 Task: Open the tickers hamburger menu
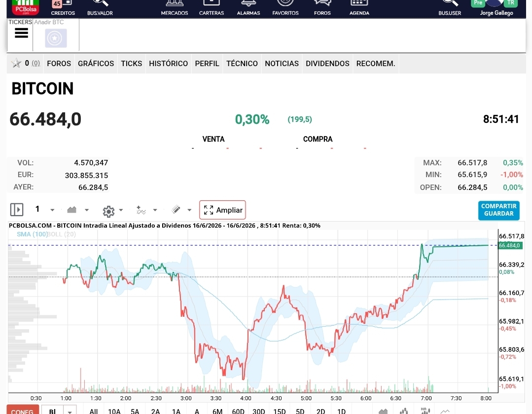coord(21,33)
